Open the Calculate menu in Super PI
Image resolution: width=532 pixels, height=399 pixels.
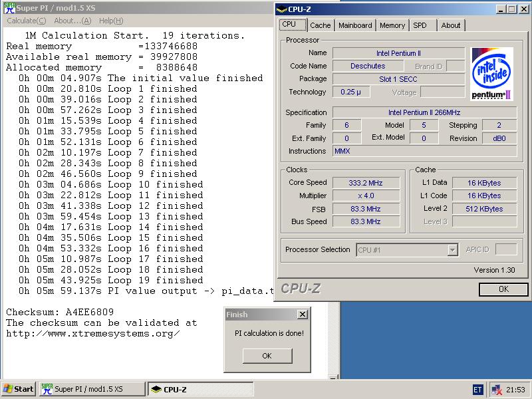pyautogui.click(x=27, y=21)
